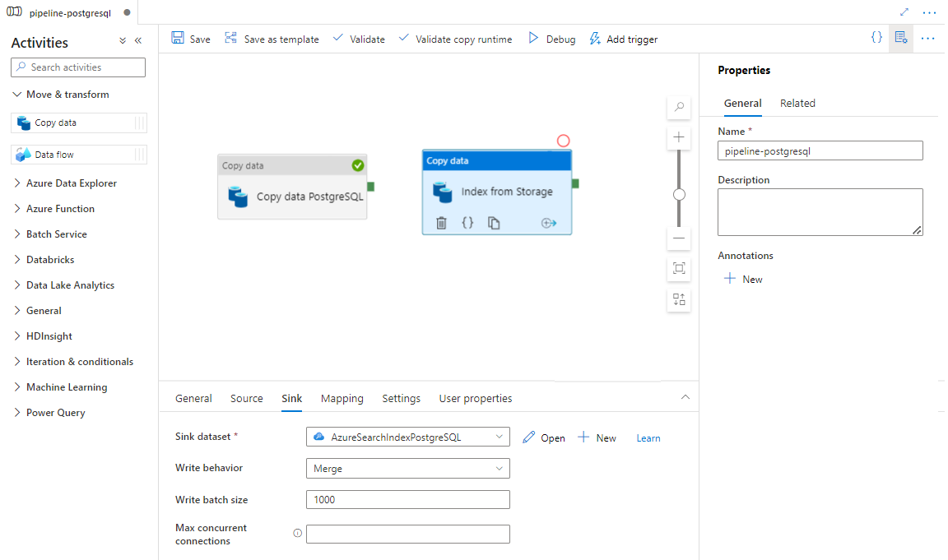Switch to General tab of activity settings
This screenshot has height=560, width=948.
[193, 399]
